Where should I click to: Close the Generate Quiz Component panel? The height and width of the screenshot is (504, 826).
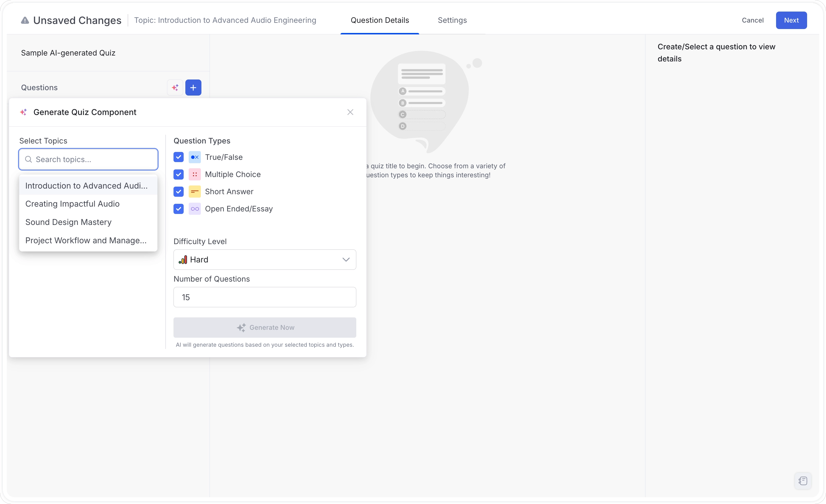pos(350,112)
